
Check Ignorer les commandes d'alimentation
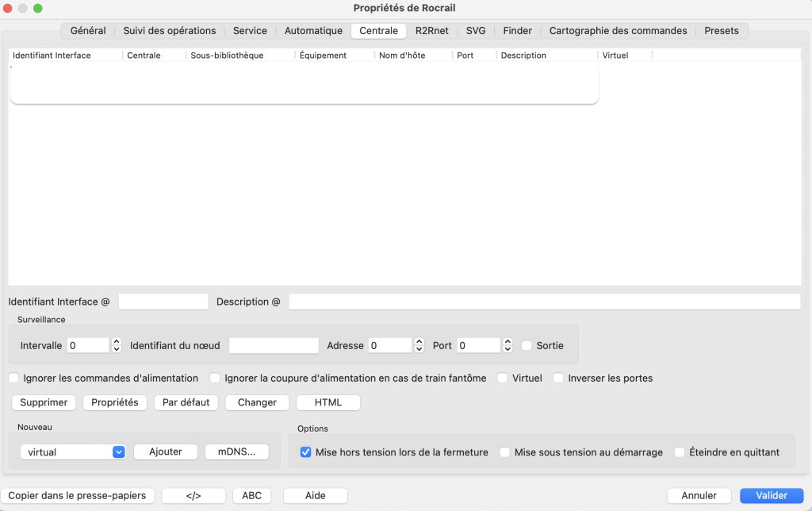13,378
